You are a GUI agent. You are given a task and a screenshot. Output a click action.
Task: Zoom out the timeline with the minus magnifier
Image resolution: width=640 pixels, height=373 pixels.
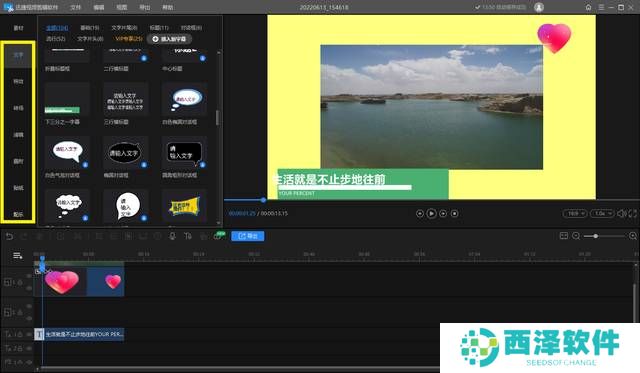576,236
